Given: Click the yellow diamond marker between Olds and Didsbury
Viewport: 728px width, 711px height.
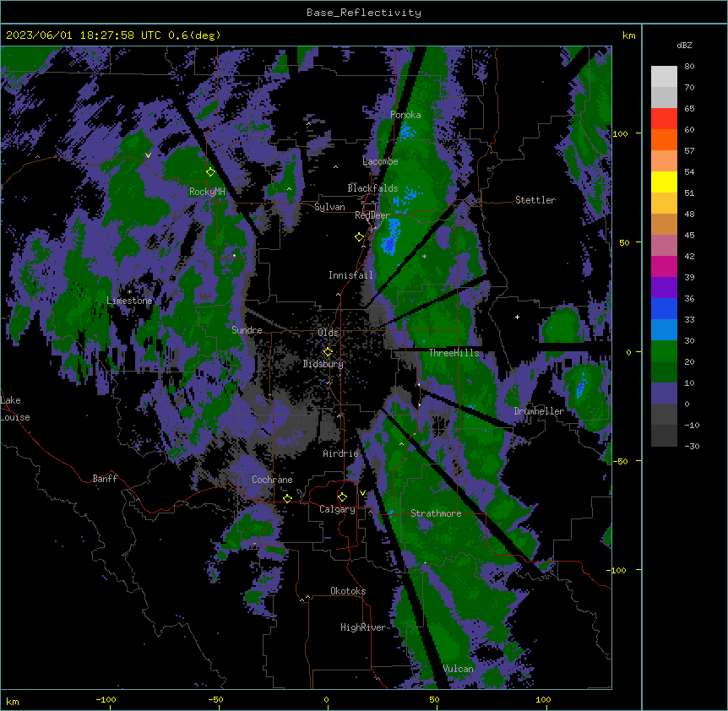Looking at the screenshot, I should click(x=328, y=351).
